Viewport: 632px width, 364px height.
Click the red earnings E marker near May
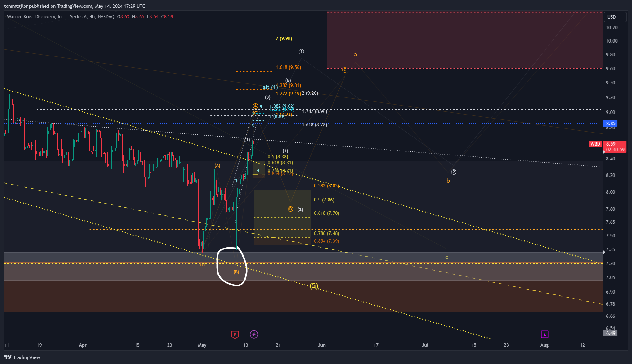click(x=235, y=335)
